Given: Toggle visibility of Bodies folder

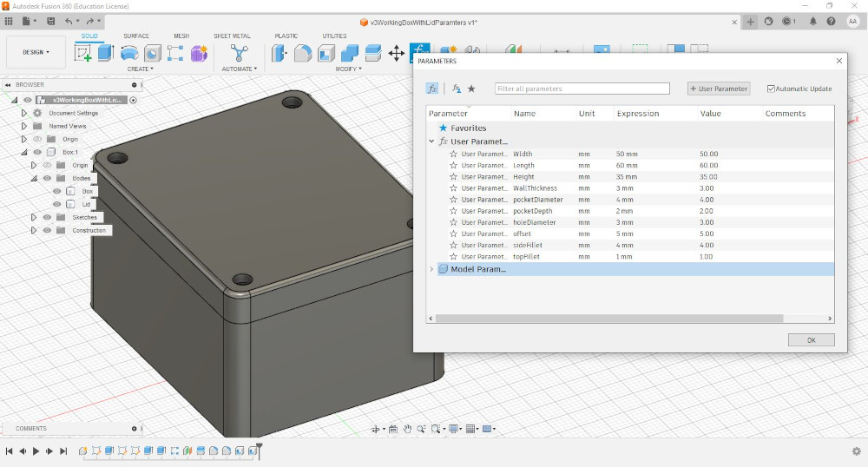Looking at the screenshot, I should (x=47, y=178).
